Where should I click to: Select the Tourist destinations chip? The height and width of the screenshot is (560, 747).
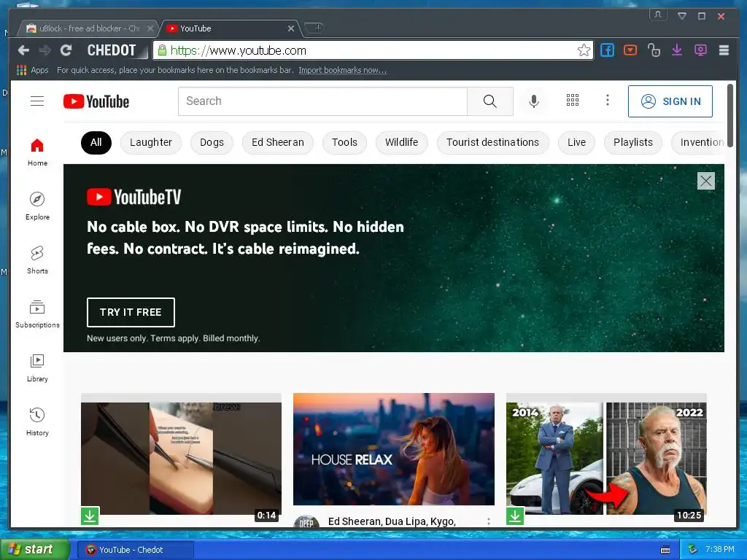[492, 142]
